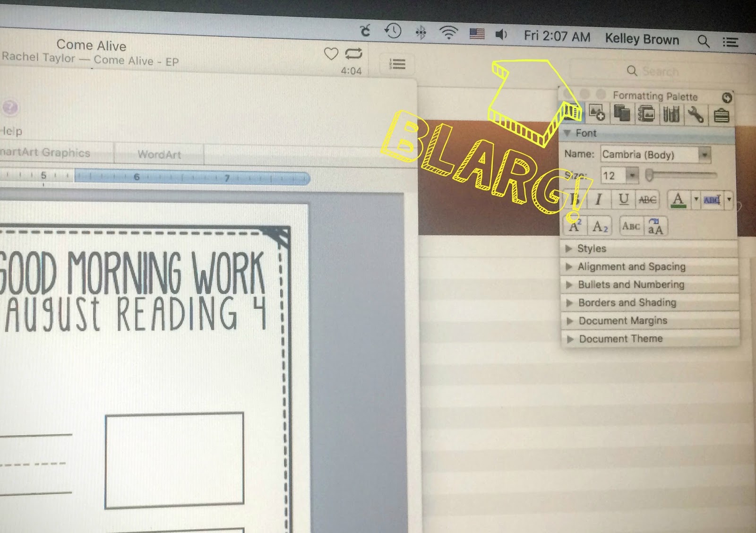Toggle repeat in the iTunes mini player
The image size is (756, 533).
point(353,54)
